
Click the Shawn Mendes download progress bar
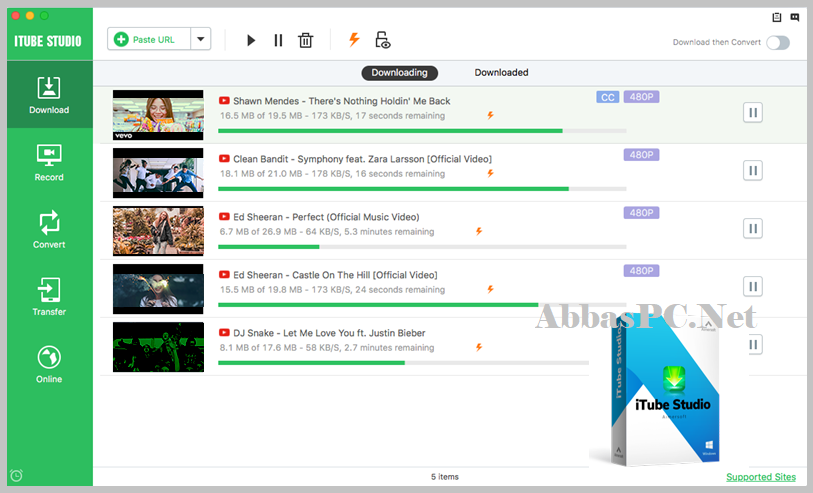pos(422,131)
